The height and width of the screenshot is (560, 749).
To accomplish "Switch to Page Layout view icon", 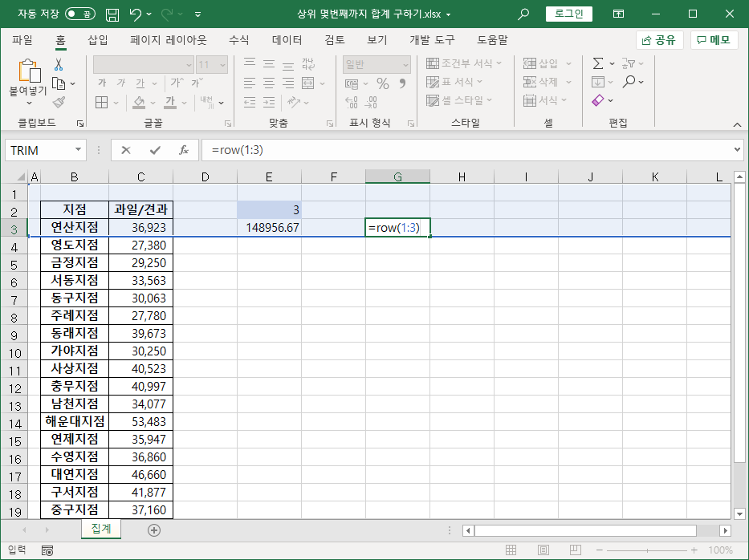I will point(543,550).
